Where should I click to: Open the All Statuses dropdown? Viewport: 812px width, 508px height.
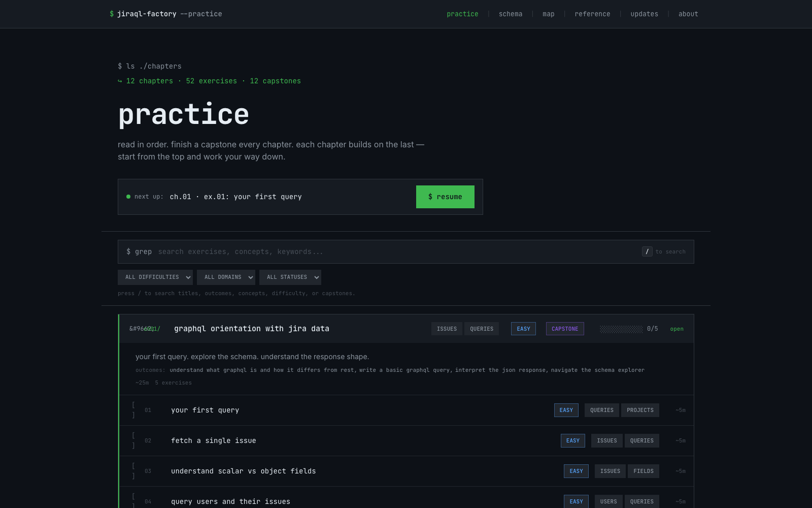click(290, 277)
